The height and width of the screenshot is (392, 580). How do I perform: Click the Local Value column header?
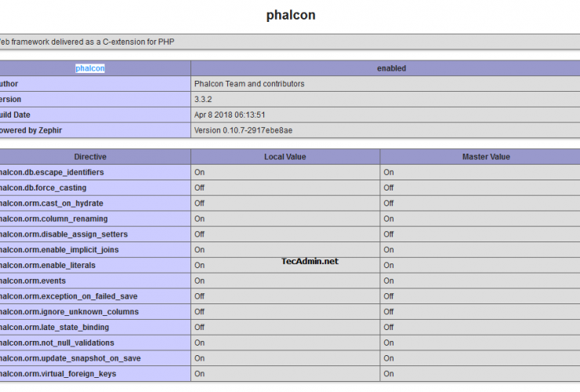(285, 157)
